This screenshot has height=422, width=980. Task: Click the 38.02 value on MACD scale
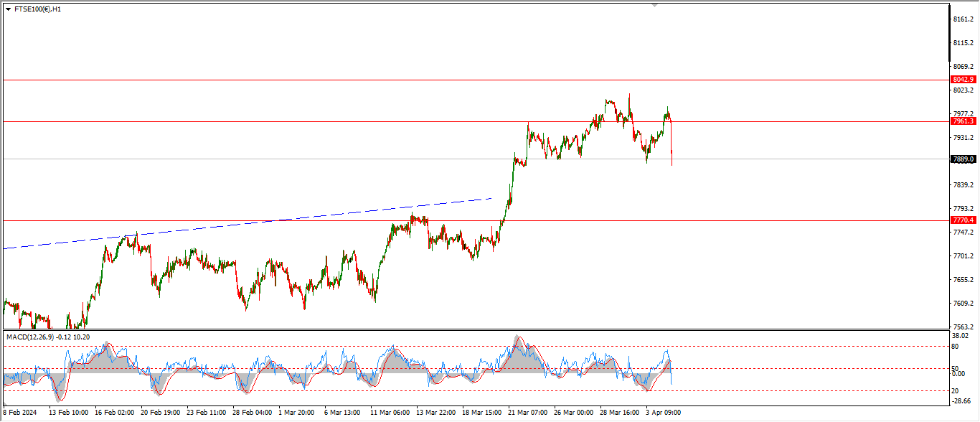click(x=961, y=335)
